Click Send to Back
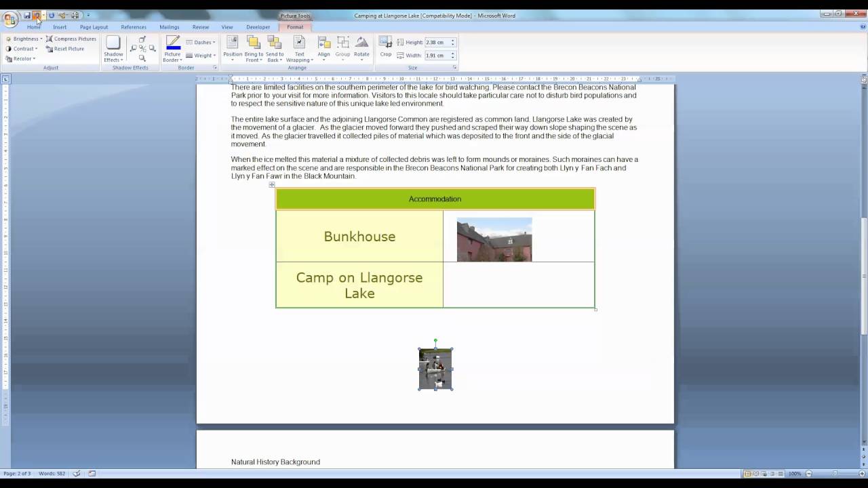Viewport: 868px width, 488px height. (x=275, y=49)
